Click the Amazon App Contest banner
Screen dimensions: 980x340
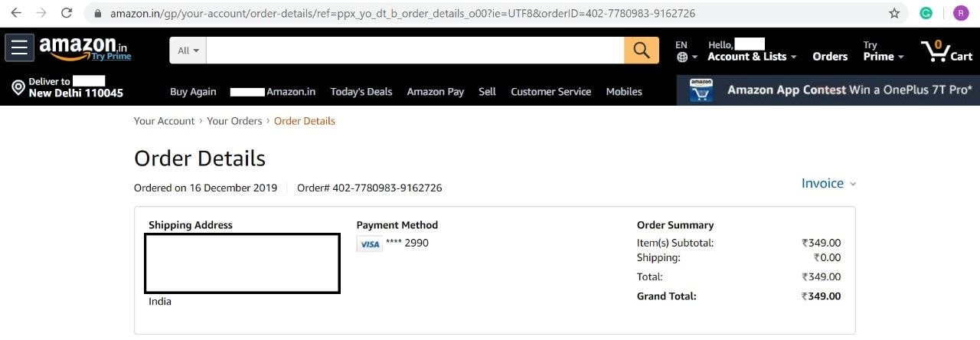coord(828,90)
